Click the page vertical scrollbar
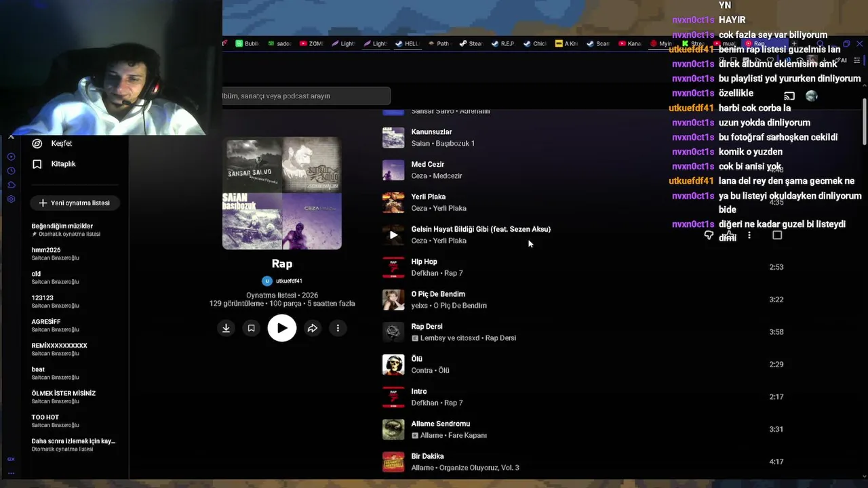868x488 pixels. (x=865, y=122)
